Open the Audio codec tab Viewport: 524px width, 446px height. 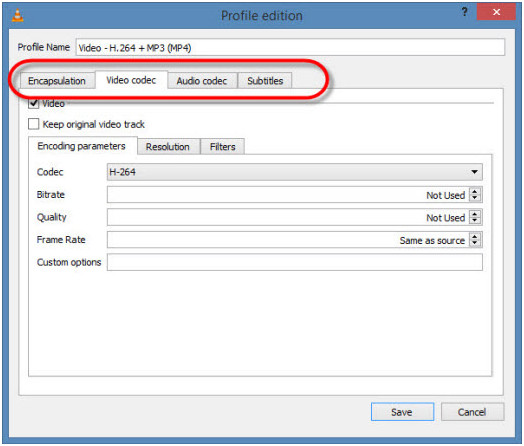click(x=202, y=81)
